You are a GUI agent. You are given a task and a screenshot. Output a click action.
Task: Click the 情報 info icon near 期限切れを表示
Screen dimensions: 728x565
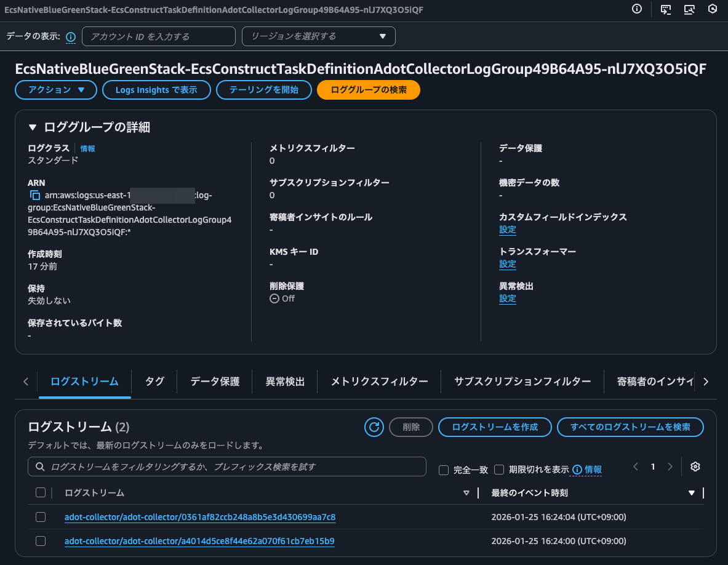577,470
